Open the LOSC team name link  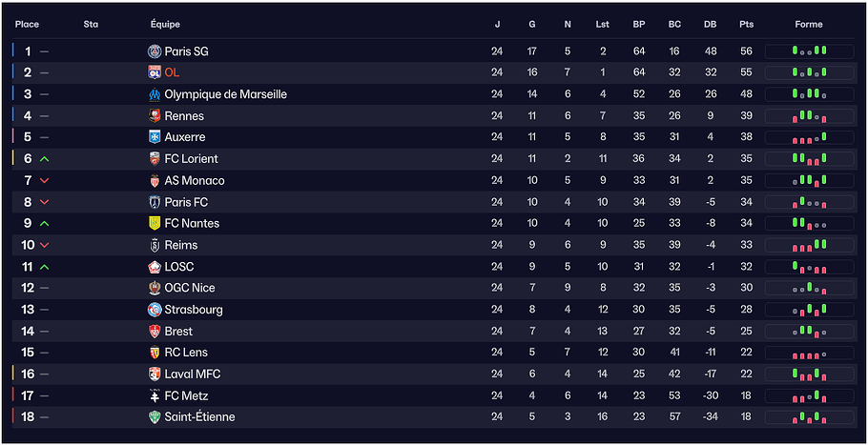178,267
